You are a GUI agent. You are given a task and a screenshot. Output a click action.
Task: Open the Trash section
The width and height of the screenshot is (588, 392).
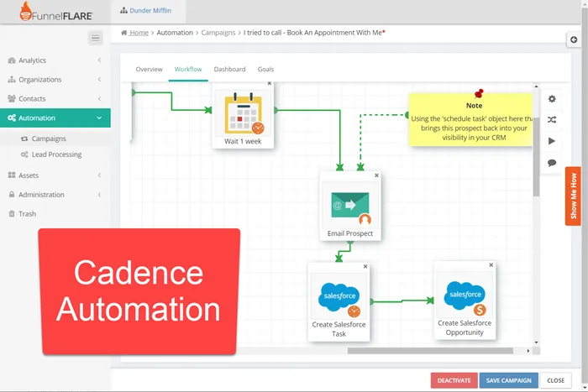tap(28, 213)
